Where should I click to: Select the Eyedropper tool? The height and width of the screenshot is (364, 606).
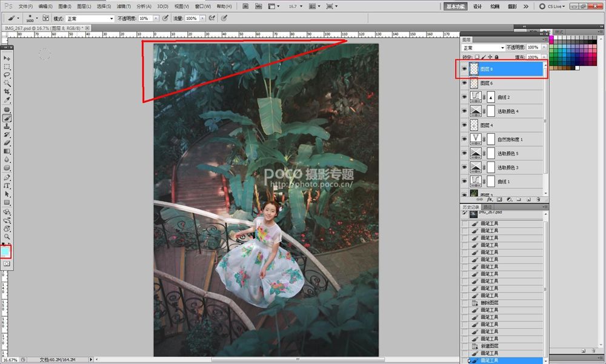7,100
